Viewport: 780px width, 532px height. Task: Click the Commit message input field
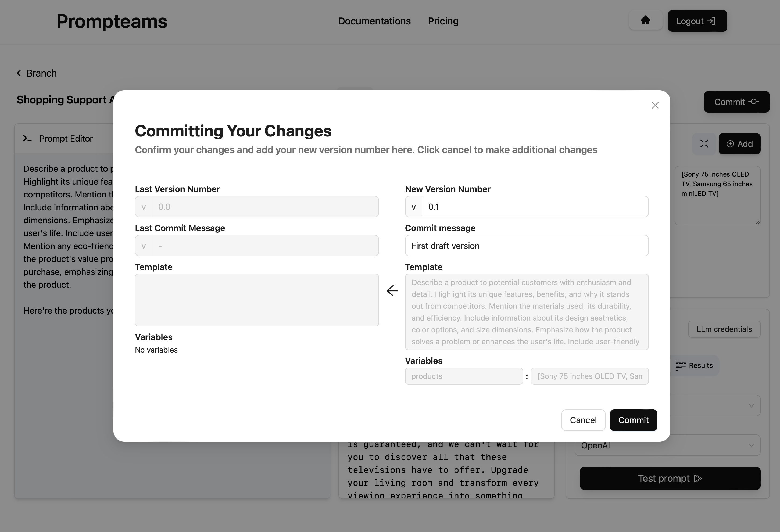526,246
